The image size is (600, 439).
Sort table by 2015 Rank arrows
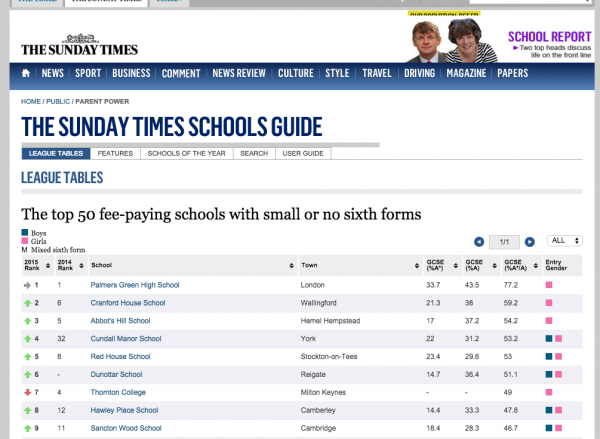[x=48, y=265]
